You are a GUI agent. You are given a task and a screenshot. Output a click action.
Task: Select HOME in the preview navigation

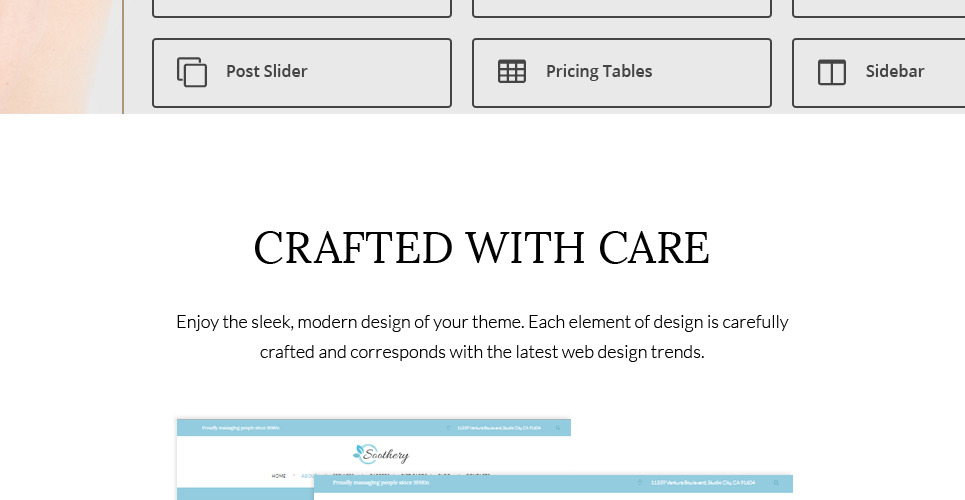pos(279,476)
